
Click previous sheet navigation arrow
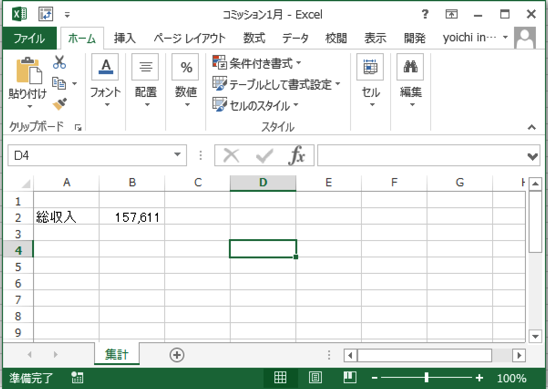pos(29,354)
